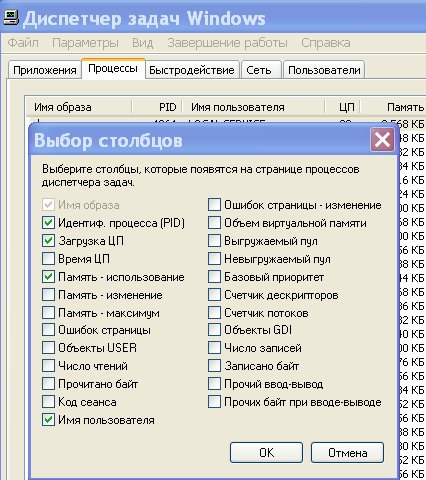The height and width of the screenshot is (480, 426).
Task: Enable Память - максимум checkbox
Action: (48, 313)
